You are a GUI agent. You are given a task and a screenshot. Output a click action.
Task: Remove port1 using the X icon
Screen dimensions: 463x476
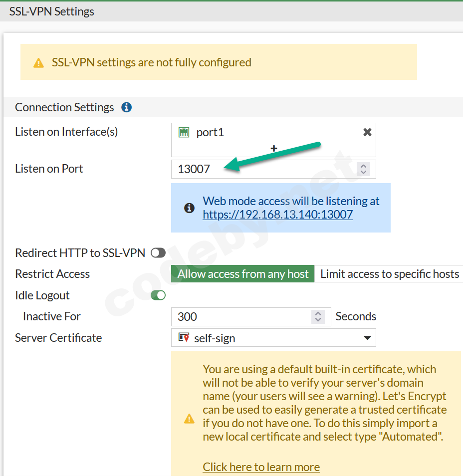click(367, 132)
